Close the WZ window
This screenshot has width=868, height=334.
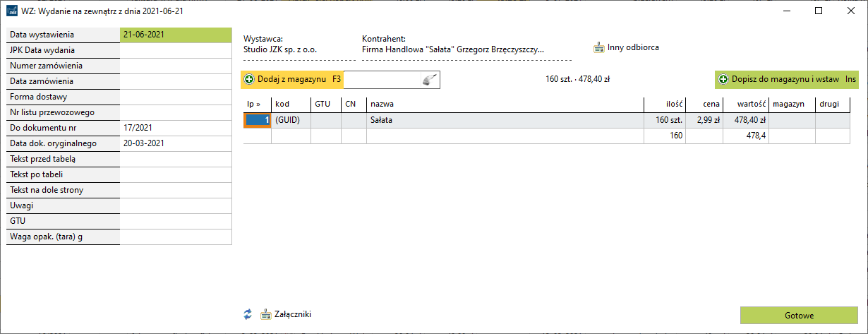850,11
